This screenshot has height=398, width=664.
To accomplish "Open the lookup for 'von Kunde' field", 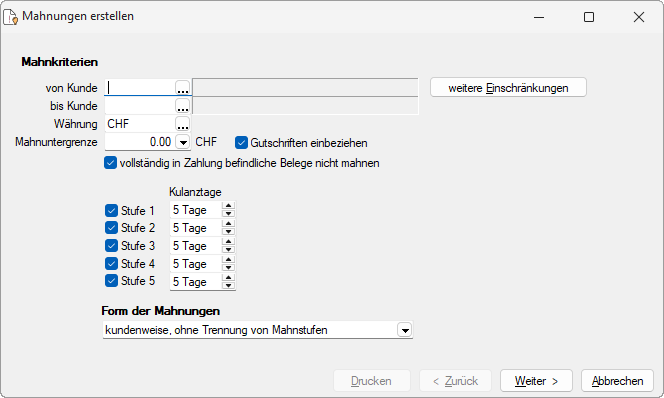I will [183, 88].
